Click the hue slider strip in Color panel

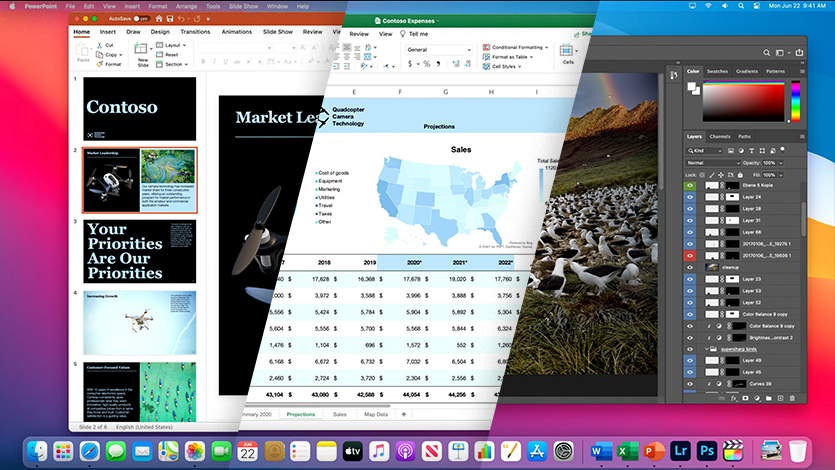coord(795,101)
